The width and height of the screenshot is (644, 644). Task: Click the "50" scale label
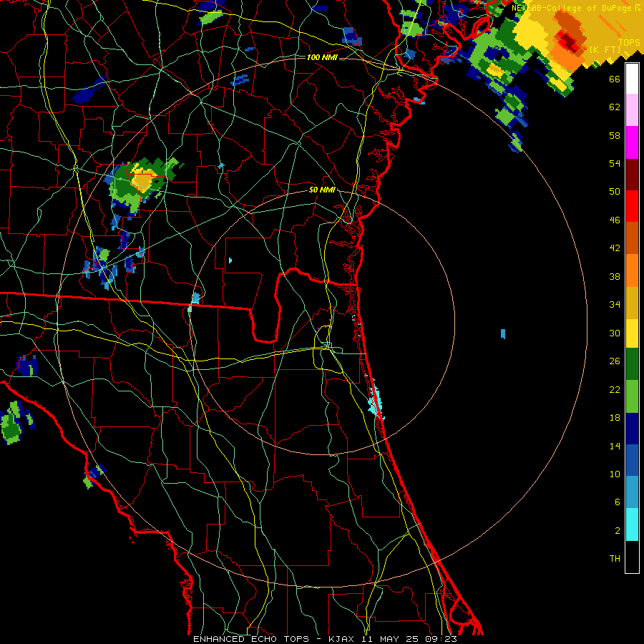[615, 191]
